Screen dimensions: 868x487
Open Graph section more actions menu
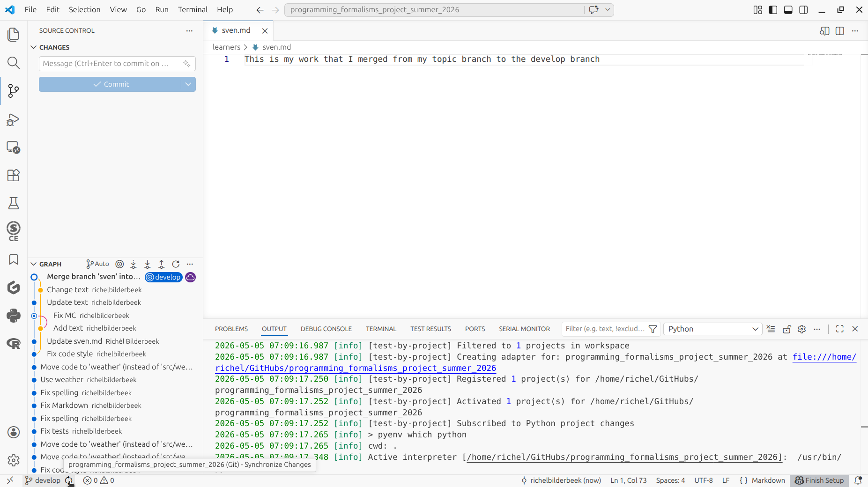190,264
